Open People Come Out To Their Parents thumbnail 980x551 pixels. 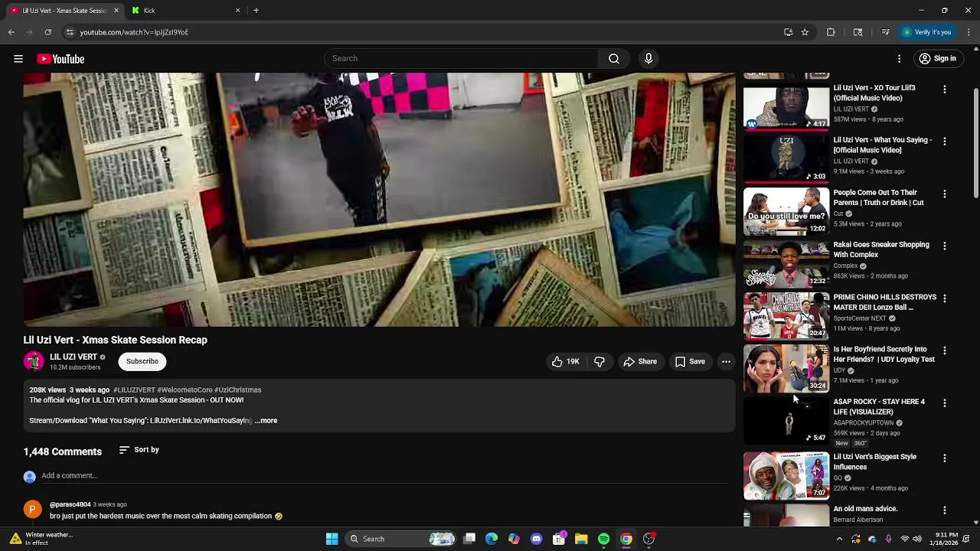pyautogui.click(x=786, y=212)
